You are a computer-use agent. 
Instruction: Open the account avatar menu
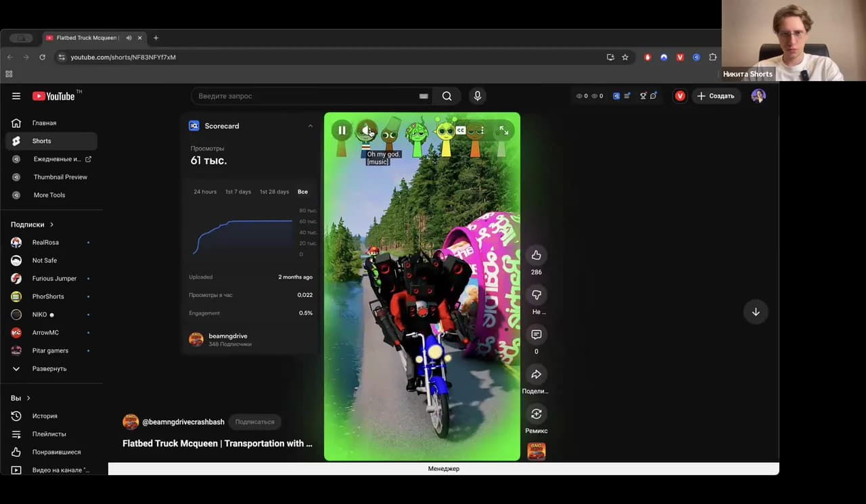coord(758,96)
